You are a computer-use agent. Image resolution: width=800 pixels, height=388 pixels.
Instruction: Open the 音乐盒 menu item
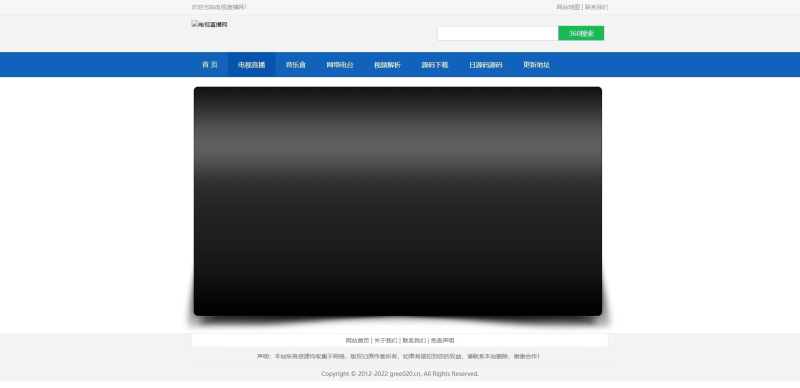tap(295, 65)
